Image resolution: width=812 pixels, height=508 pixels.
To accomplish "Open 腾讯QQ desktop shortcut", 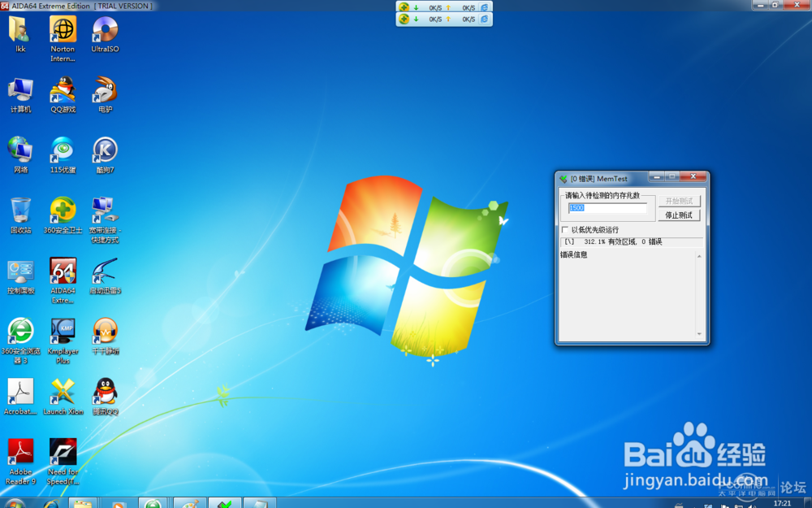I will pyautogui.click(x=105, y=397).
